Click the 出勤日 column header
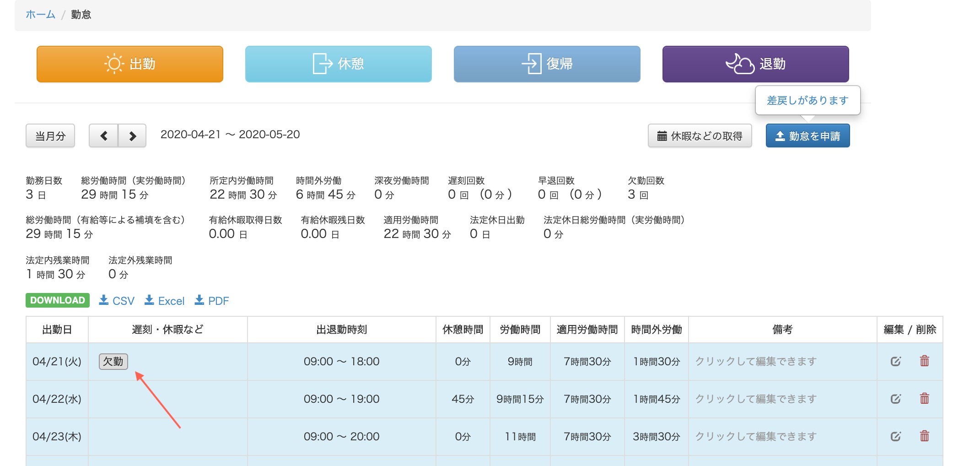This screenshot has width=980, height=466. click(57, 330)
